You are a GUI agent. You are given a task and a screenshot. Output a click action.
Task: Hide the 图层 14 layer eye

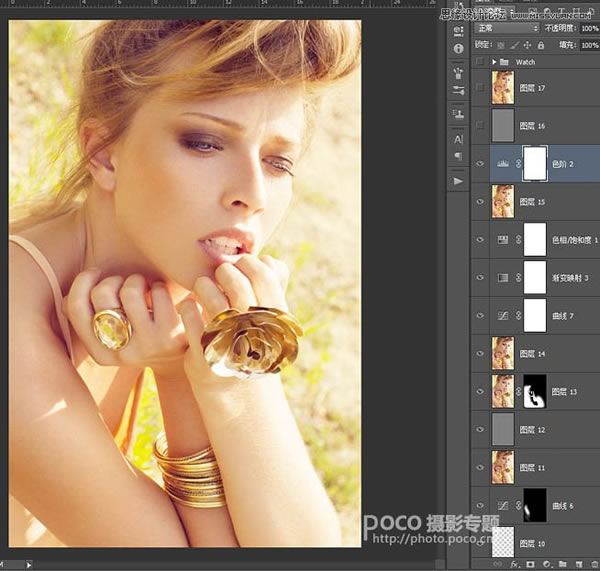pyautogui.click(x=480, y=354)
